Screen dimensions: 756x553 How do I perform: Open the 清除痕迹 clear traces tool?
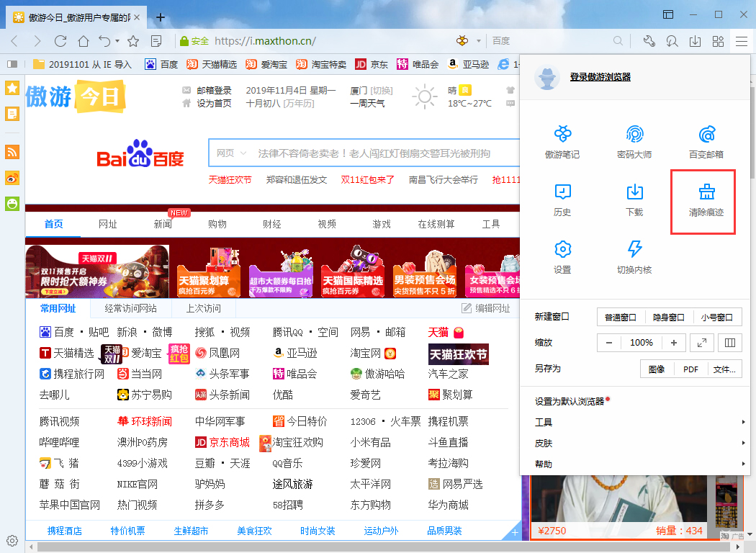pyautogui.click(x=706, y=199)
